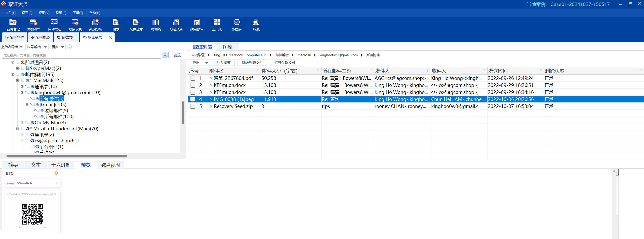Switch to the 十六进制 tab

[x=61, y=165]
